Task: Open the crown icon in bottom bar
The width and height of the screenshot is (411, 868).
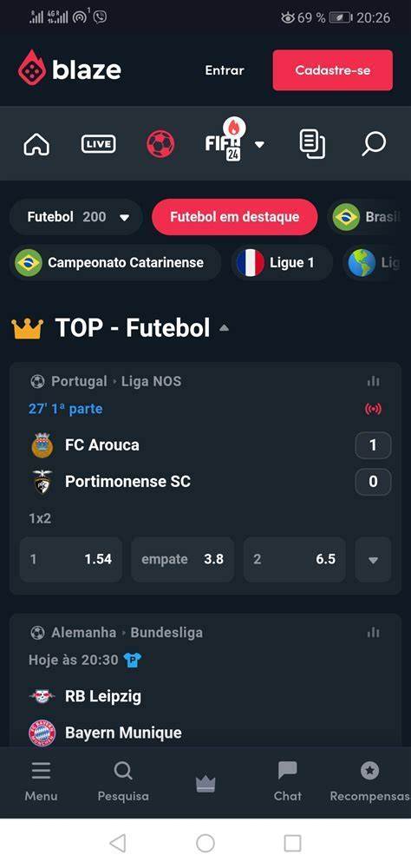Action: point(205,784)
